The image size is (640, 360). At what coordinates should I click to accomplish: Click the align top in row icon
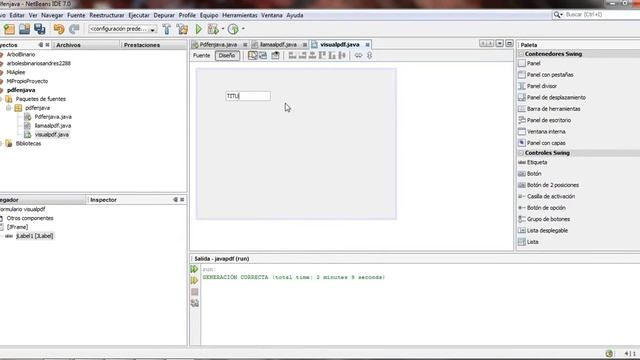pyautogui.click(x=322, y=55)
